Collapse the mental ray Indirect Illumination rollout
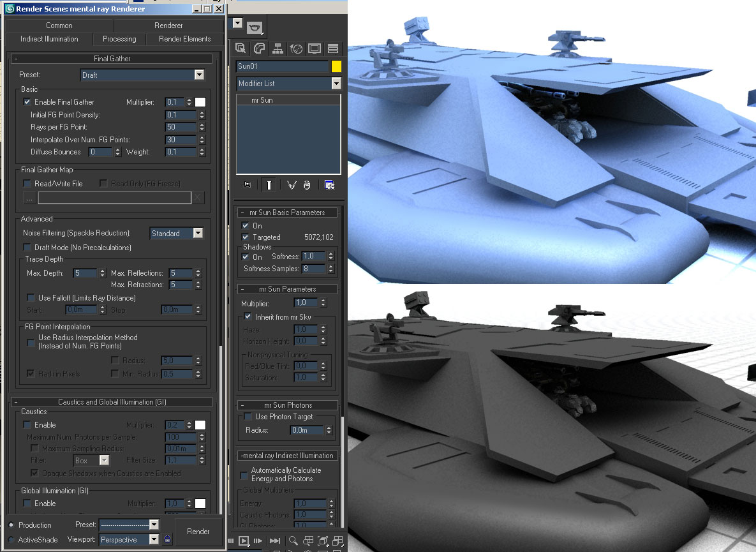 [287, 456]
